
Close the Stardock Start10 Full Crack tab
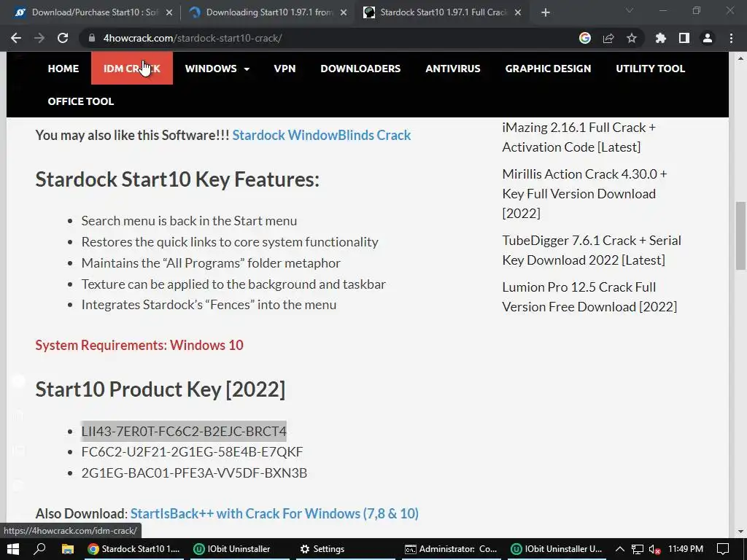coord(518,12)
